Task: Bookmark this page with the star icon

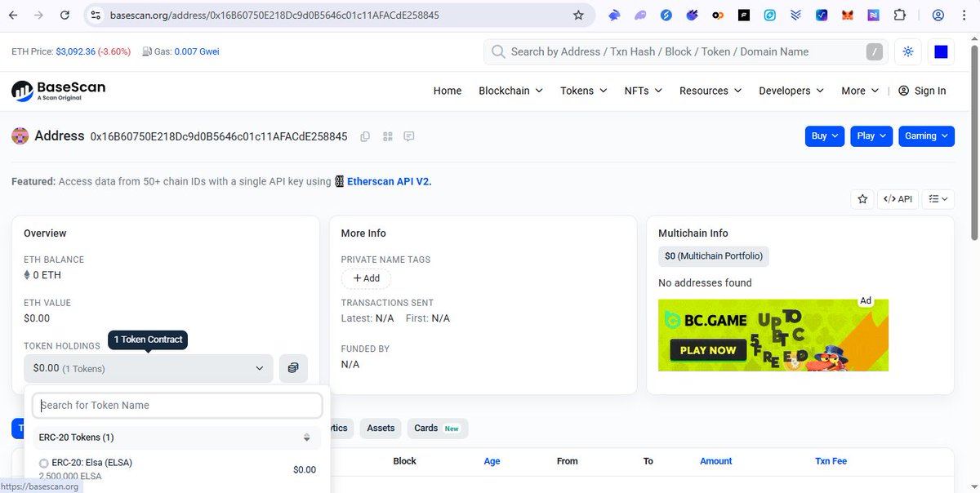Action: point(578,15)
